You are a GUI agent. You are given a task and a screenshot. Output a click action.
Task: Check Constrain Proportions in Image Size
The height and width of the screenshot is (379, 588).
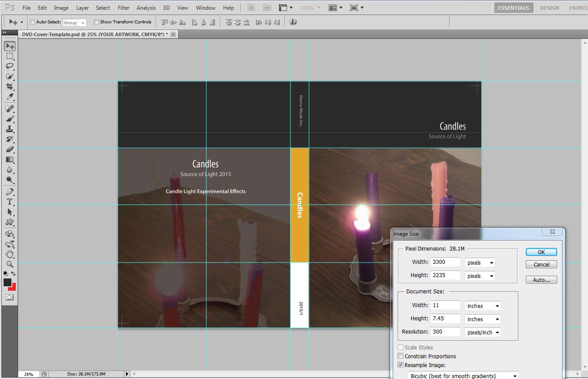401,356
